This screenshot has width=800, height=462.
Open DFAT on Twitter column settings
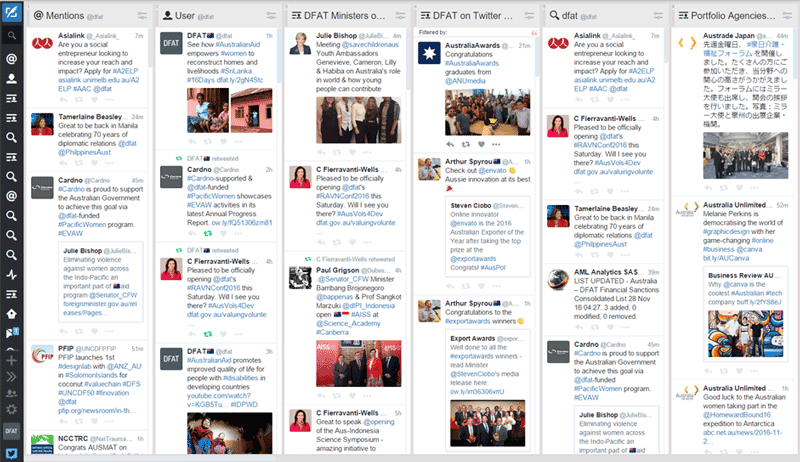coord(530,16)
